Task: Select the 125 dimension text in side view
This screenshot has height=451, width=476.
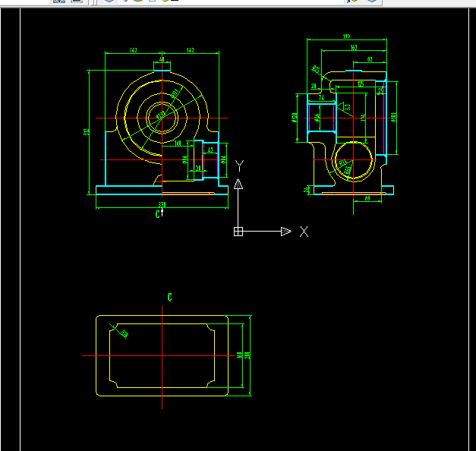Action: [361, 84]
